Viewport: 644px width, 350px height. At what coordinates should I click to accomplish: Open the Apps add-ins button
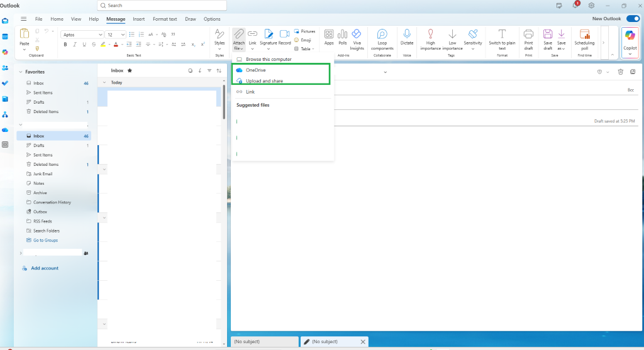[329, 37]
